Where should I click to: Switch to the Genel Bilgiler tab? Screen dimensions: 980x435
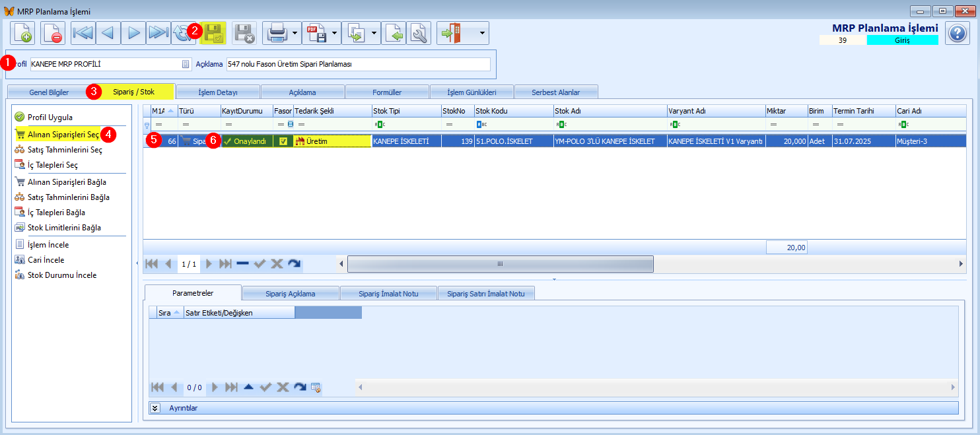point(49,92)
